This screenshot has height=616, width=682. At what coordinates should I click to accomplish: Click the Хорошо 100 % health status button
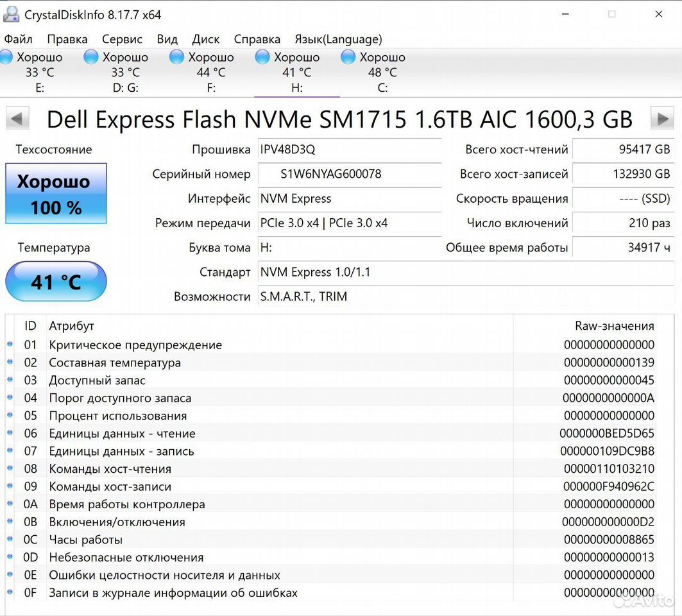click(x=56, y=194)
